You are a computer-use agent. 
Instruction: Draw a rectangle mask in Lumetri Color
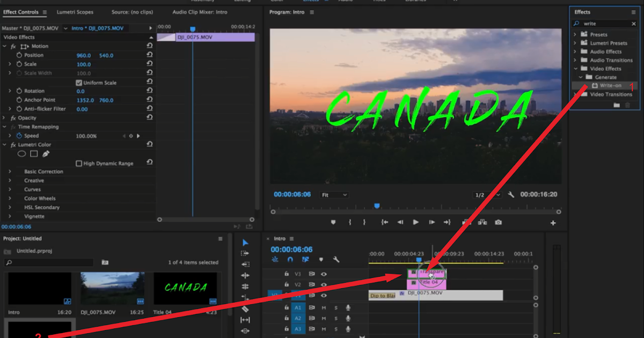34,154
